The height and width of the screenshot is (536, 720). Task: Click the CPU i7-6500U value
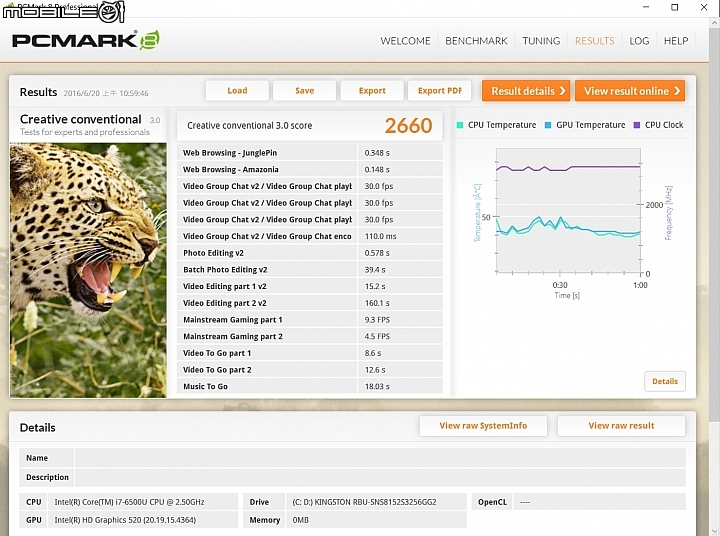point(129,502)
